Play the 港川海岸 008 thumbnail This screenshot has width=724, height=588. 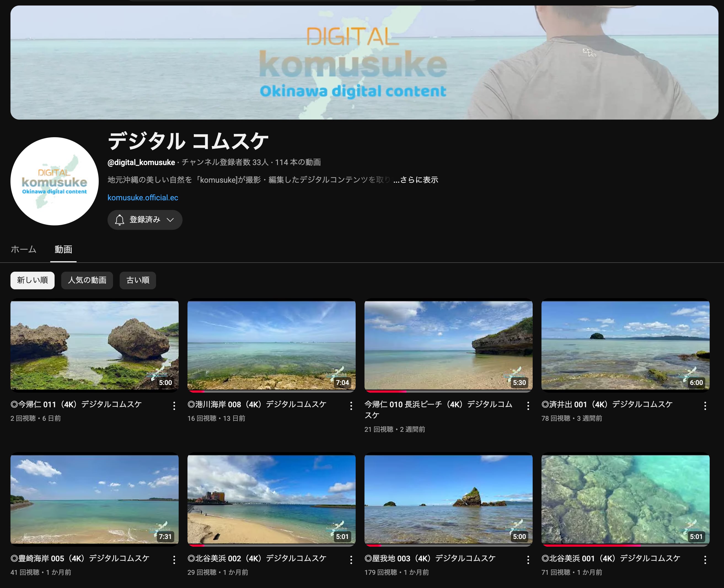point(272,345)
